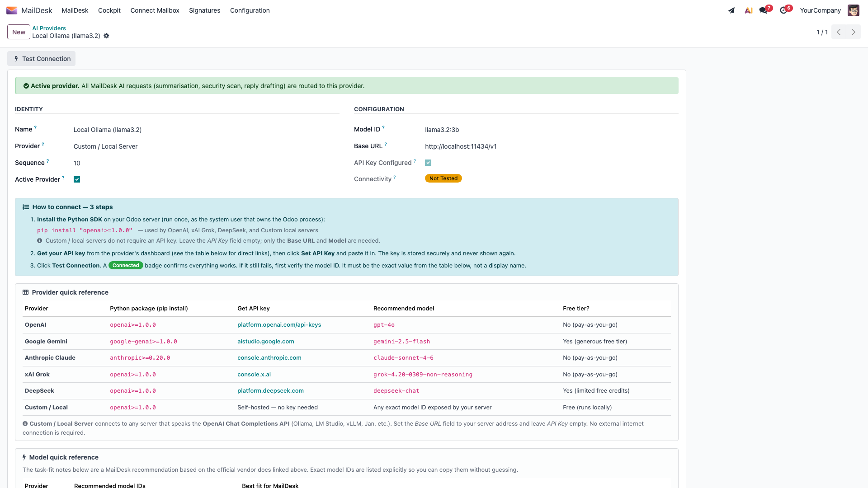Open the Configuration menu
This screenshot has height=488, width=868.
pyautogui.click(x=250, y=10)
